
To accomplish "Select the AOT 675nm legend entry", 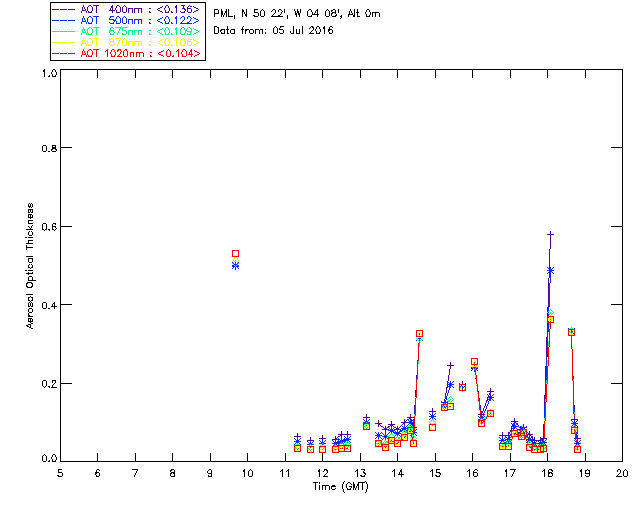I will (x=126, y=31).
